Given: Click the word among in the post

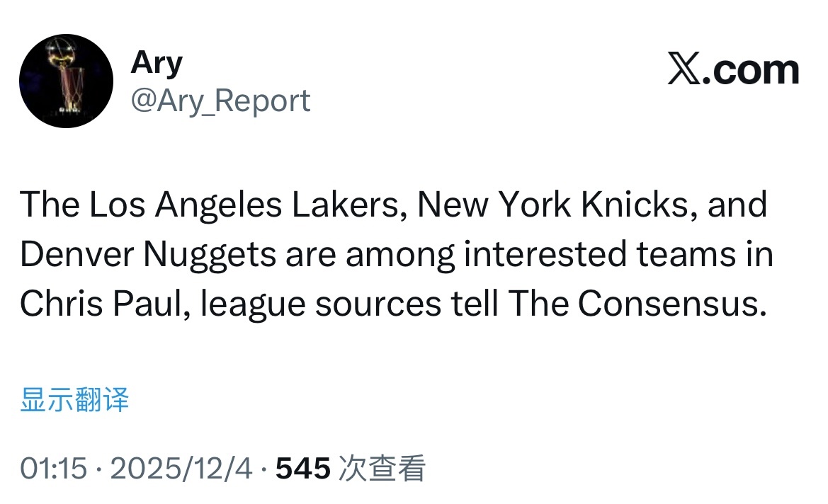Looking at the screenshot, I should 399,256.
